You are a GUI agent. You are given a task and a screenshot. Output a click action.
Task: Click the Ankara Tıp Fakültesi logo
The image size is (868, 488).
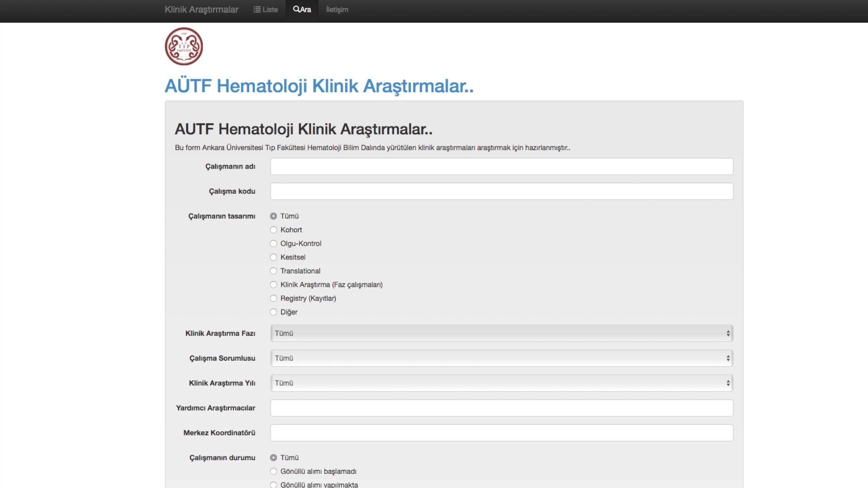[184, 47]
